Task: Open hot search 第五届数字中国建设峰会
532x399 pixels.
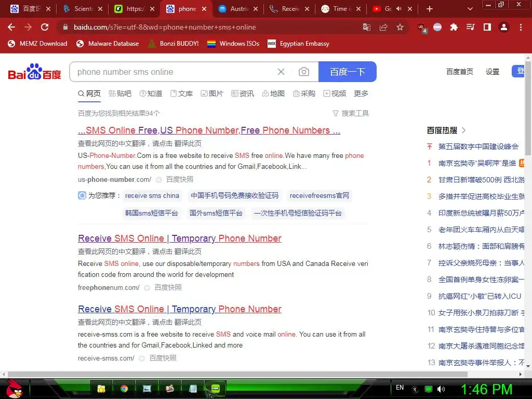Action: pos(478,147)
